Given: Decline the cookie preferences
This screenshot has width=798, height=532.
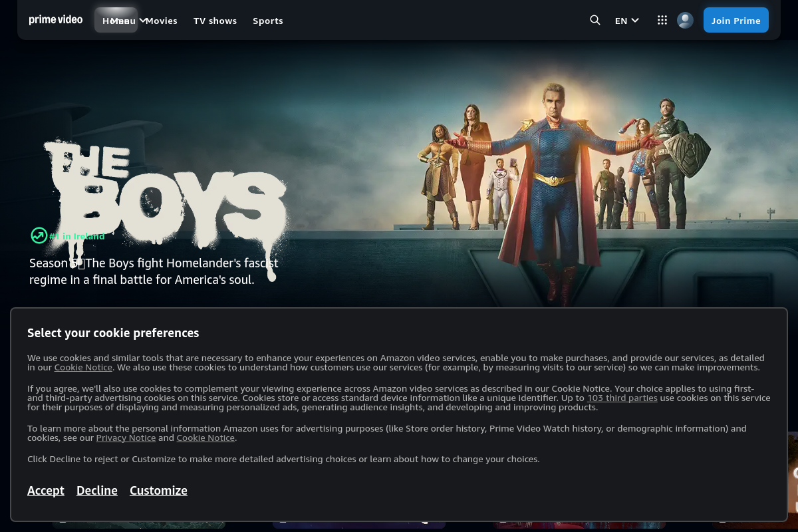Looking at the screenshot, I should coord(97,490).
